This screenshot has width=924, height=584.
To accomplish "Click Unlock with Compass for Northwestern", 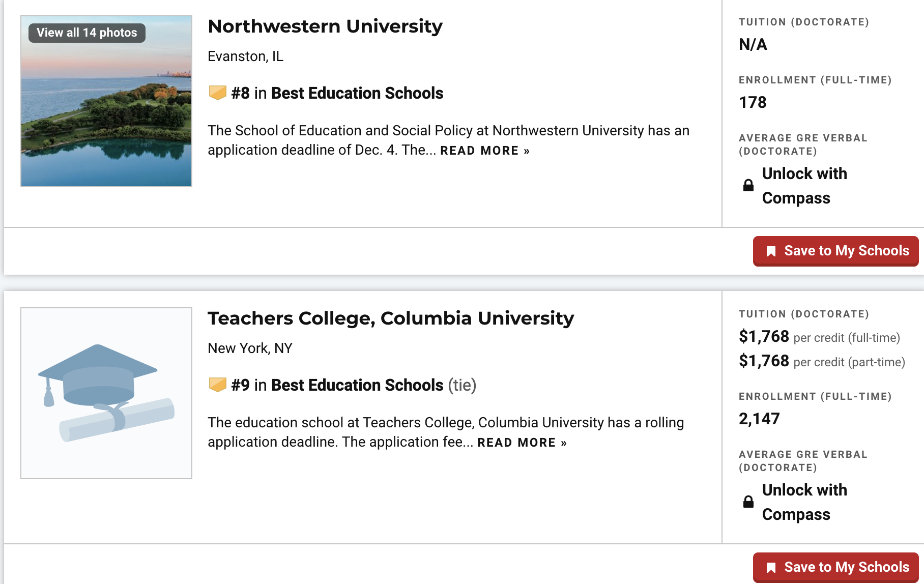I will pyautogui.click(x=804, y=186).
